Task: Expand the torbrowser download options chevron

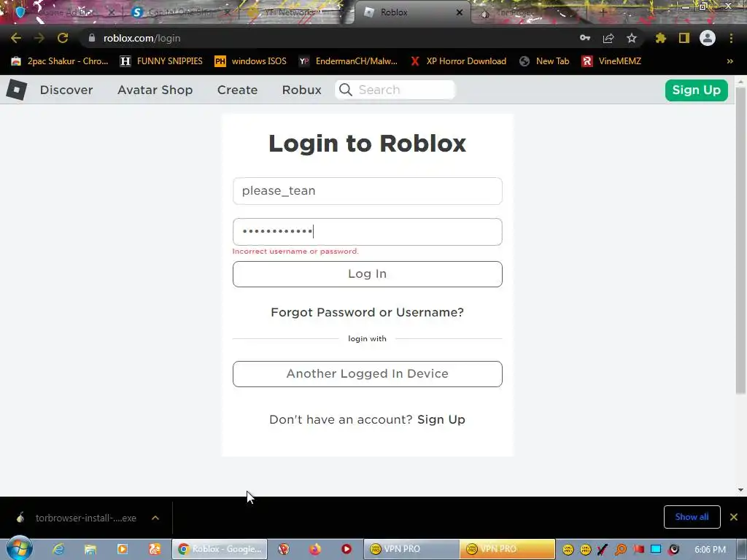Action: [155, 518]
